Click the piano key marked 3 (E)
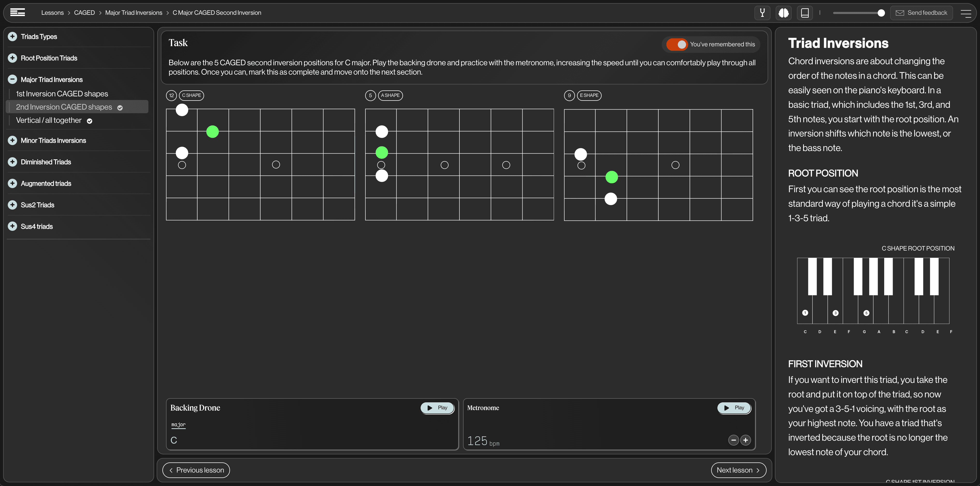This screenshot has width=980, height=486. pyautogui.click(x=835, y=312)
